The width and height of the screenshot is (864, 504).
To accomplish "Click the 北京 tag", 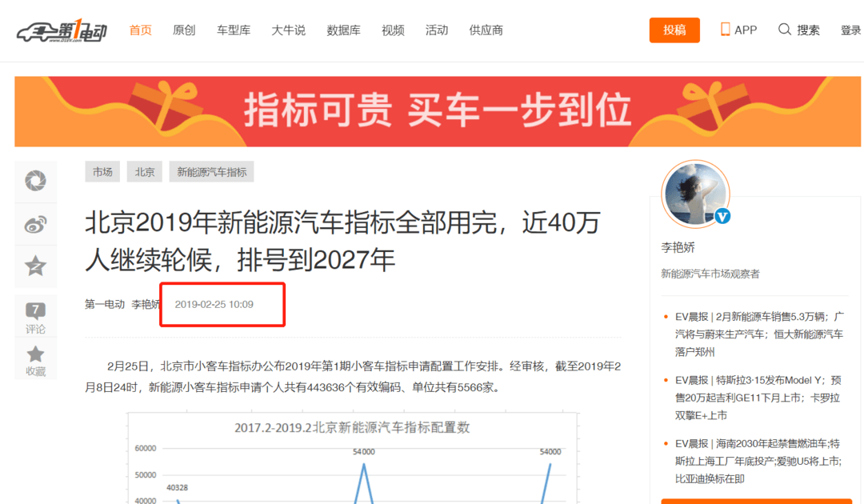I will point(144,172).
